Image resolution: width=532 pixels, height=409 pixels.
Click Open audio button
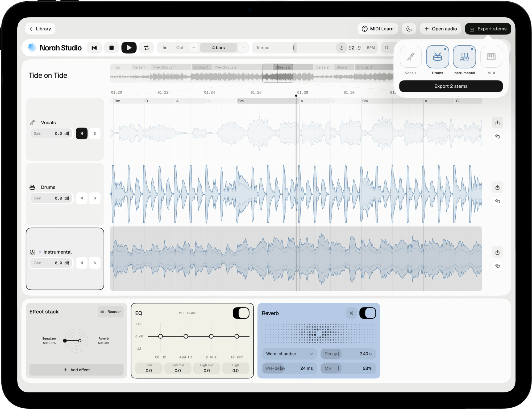tap(440, 29)
